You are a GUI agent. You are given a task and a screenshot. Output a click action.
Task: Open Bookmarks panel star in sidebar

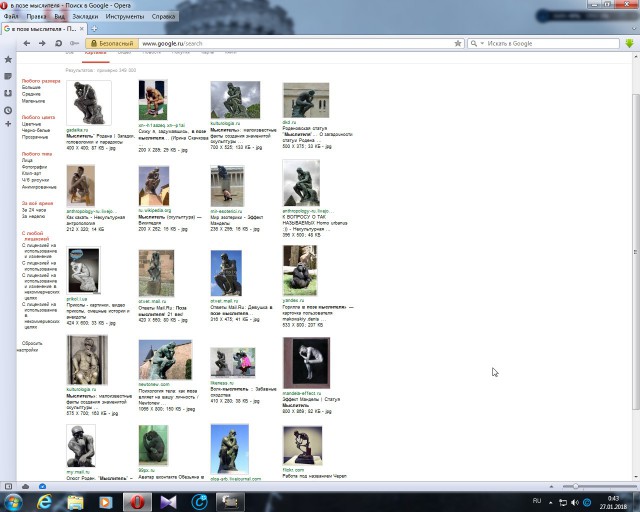click(x=8, y=59)
